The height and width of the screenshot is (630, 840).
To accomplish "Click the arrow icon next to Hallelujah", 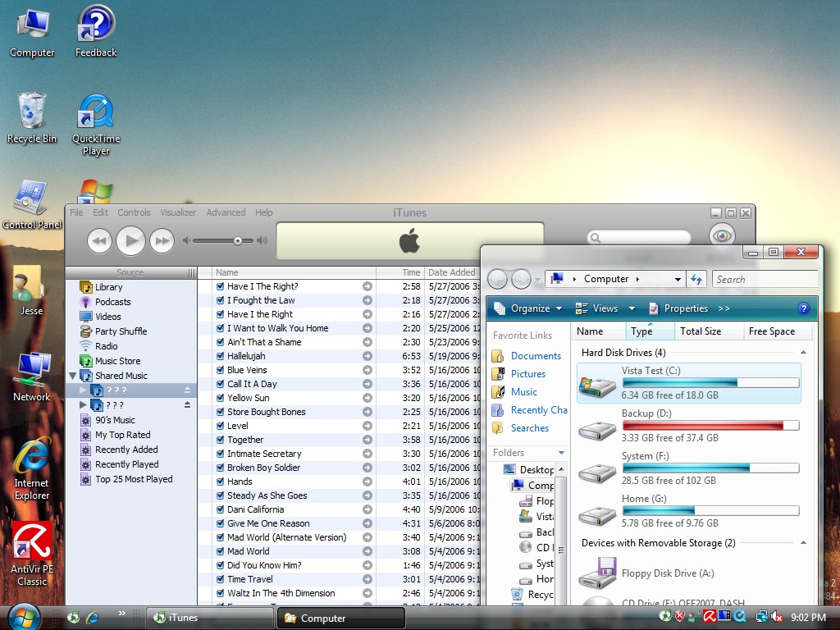I will (x=367, y=356).
